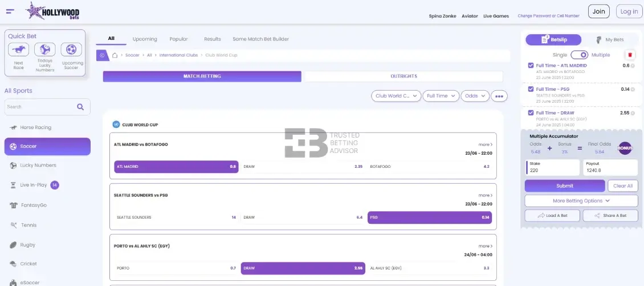
Task: Switch to the Results tab
Action: 213,39
